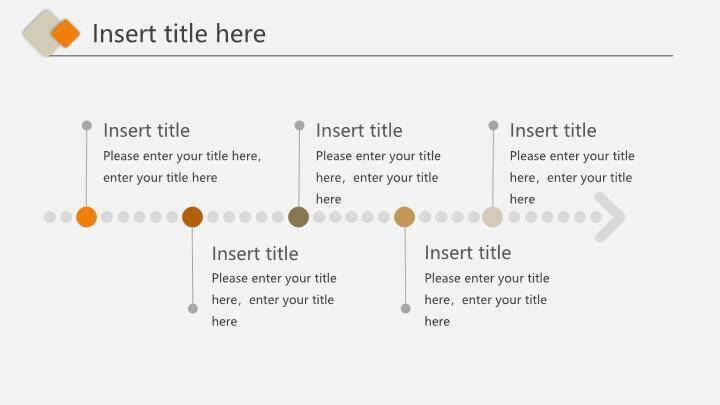Select the dark burnt-orange timeline circle
The image size is (720, 405).
coord(193,217)
